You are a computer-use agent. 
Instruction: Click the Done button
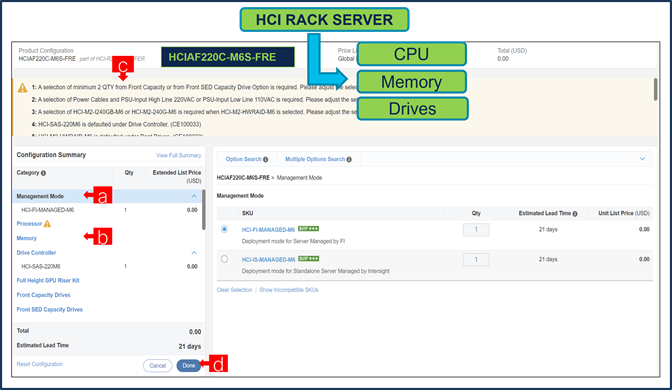point(189,366)
